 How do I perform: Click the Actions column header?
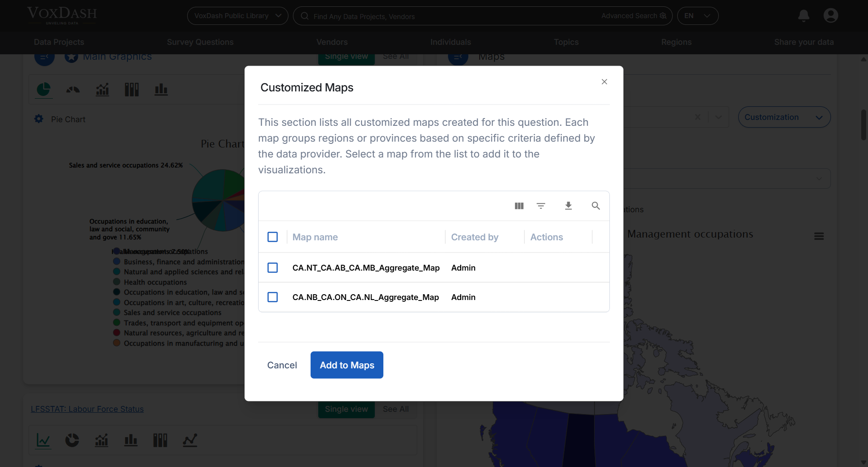pos(547,237)
